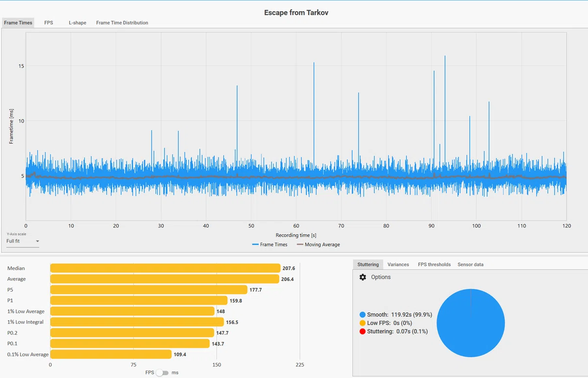
Task: Click the Options label text
Action: (381, 277)
